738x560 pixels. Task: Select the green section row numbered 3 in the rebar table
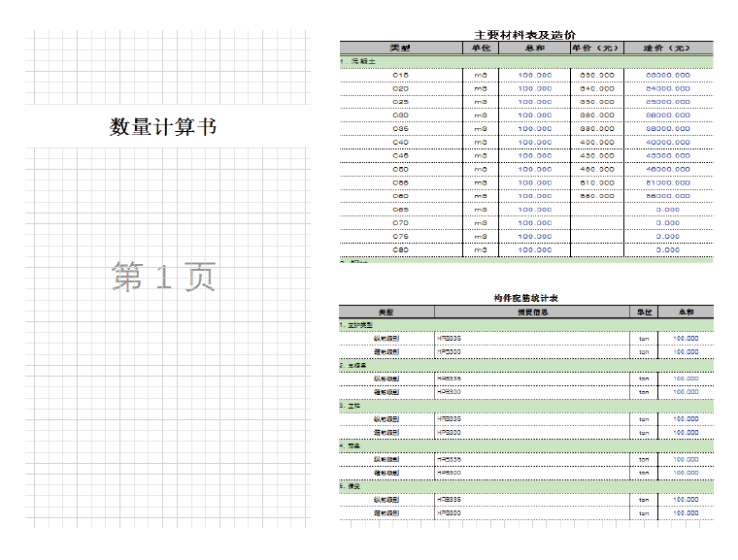[526, 406]
